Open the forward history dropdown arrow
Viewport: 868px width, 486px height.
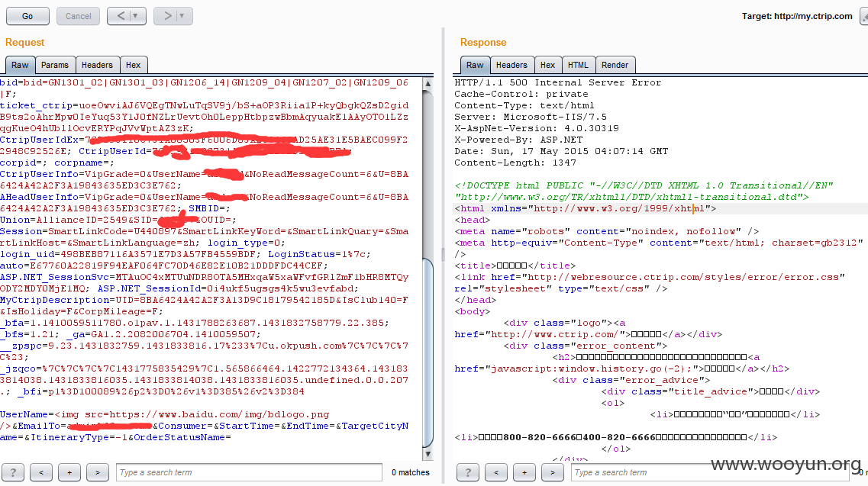pos(182,16)
